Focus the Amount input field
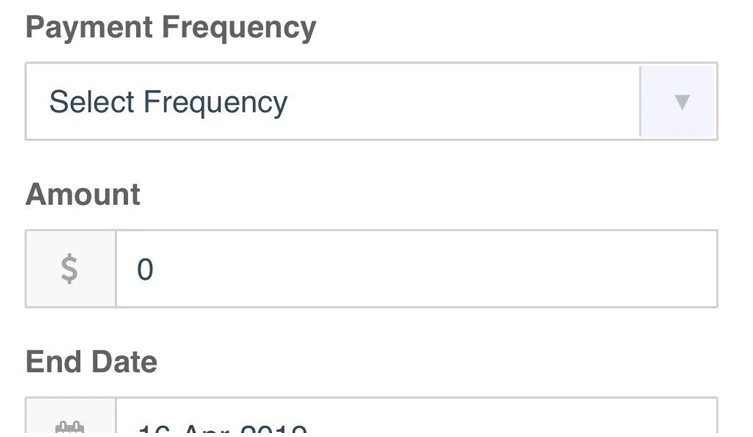Screen dimensions: 753x437 click(416, 269)
